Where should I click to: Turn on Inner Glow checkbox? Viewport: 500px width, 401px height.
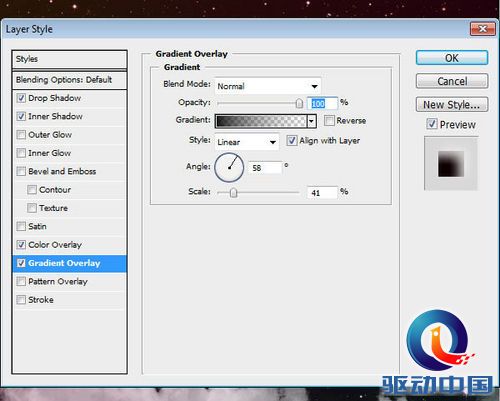(x=21, y=153)
